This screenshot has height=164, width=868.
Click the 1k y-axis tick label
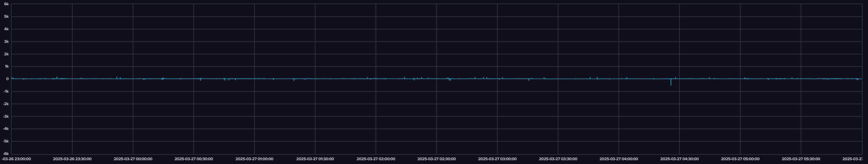pos(6,67)
